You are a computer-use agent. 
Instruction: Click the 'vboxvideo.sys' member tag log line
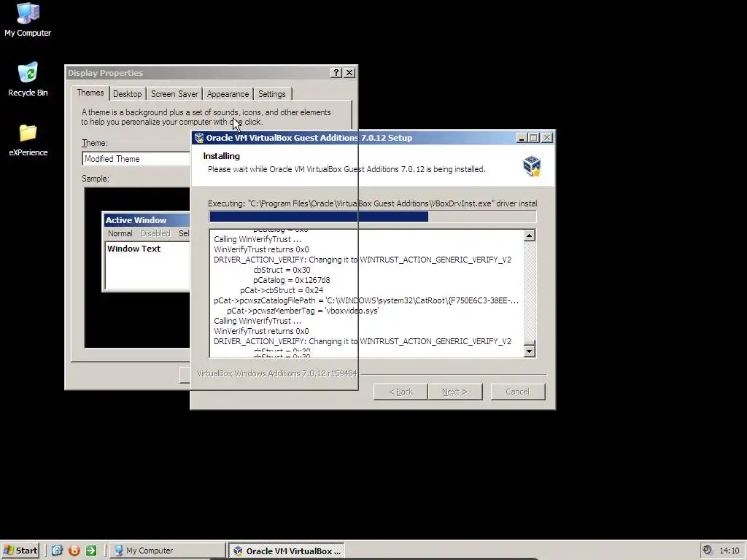[303, 311]
